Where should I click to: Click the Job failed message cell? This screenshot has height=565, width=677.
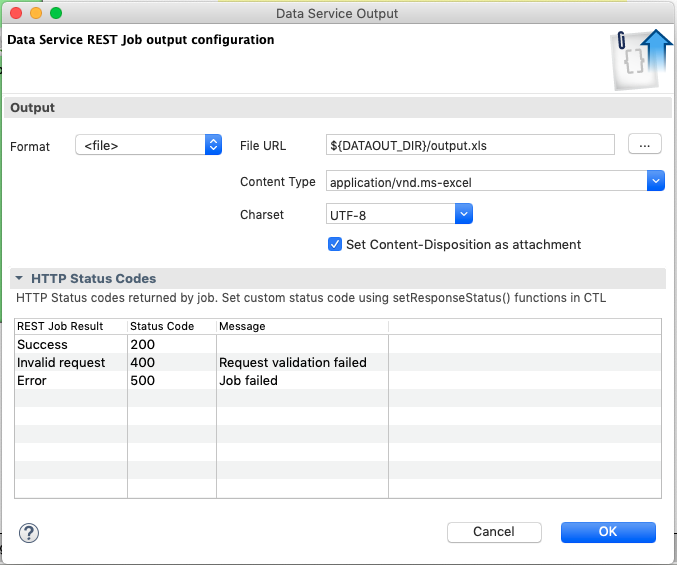tap(248, 381)
